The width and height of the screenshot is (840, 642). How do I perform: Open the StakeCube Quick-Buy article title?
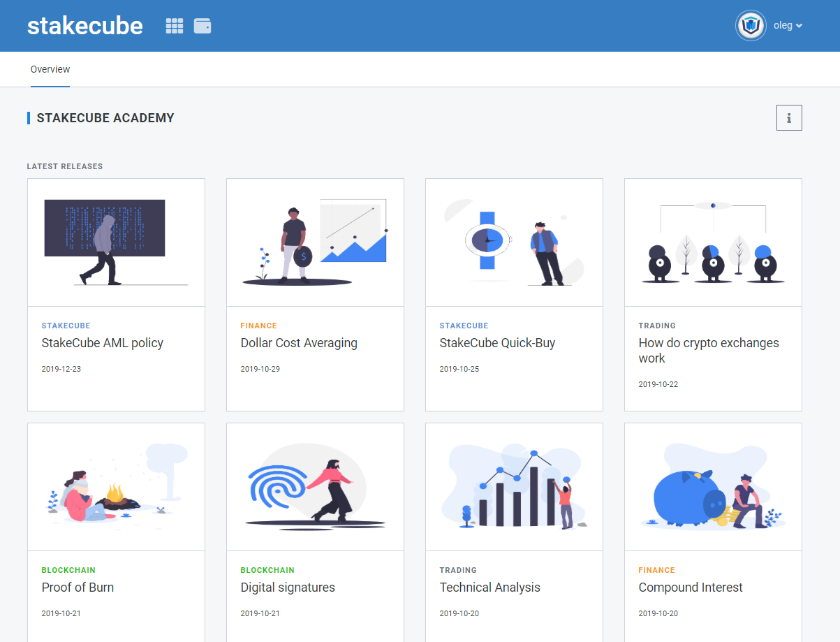click(x=498, y=343)
